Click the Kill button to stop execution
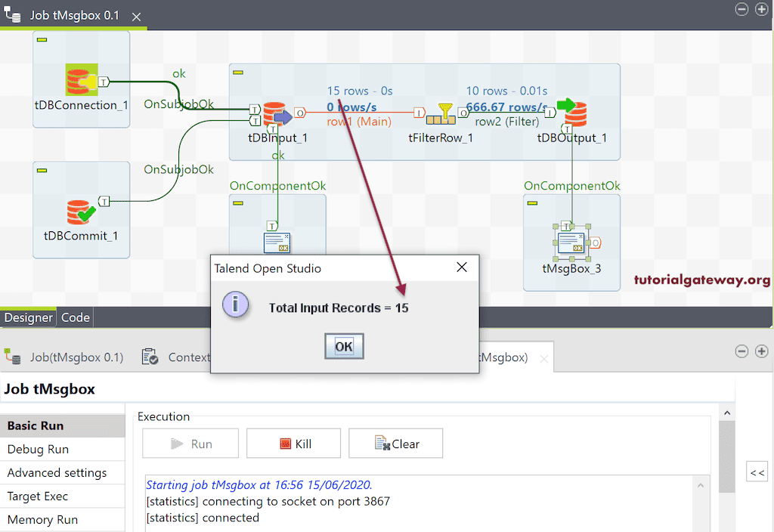774x532 pixels. click(293, 443)
